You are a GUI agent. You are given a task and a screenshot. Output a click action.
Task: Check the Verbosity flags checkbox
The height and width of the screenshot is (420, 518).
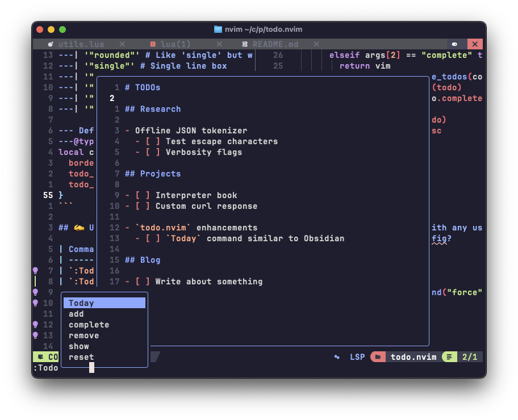pyautogui.click(x=153, y=152)
